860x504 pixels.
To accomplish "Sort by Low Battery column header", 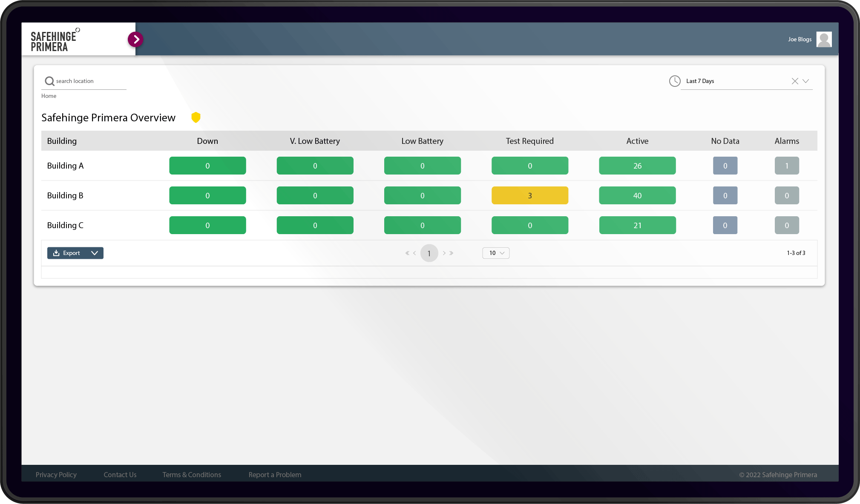I will (422, 141).
